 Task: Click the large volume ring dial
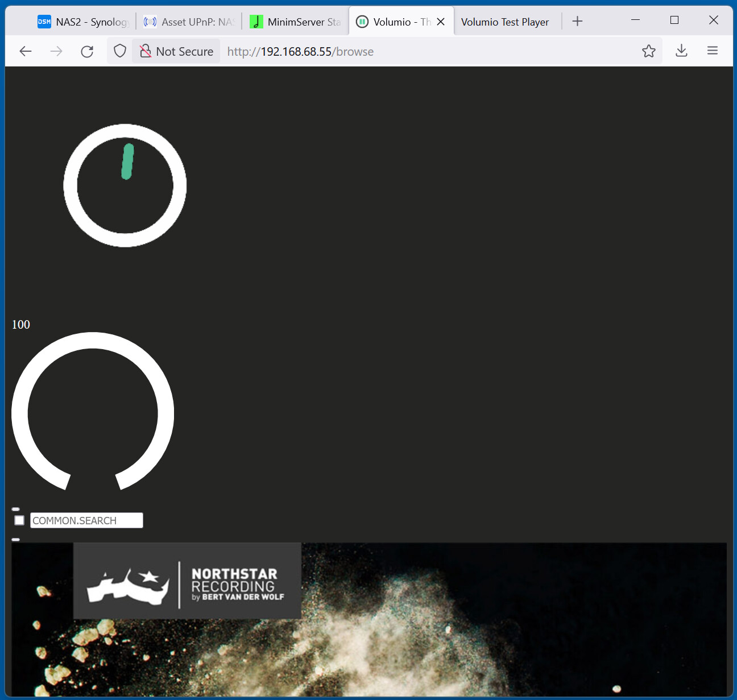point(19,414)
